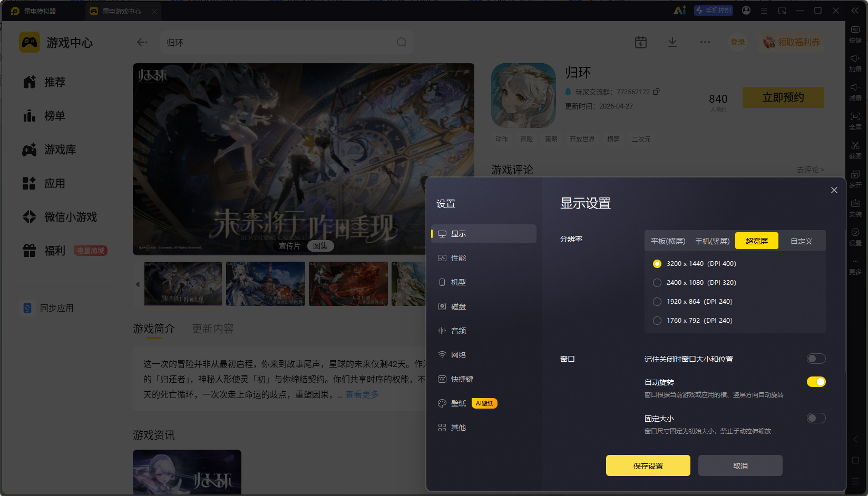
Task: Switch to 超宽屏 resolution tab
Action: 757,241
